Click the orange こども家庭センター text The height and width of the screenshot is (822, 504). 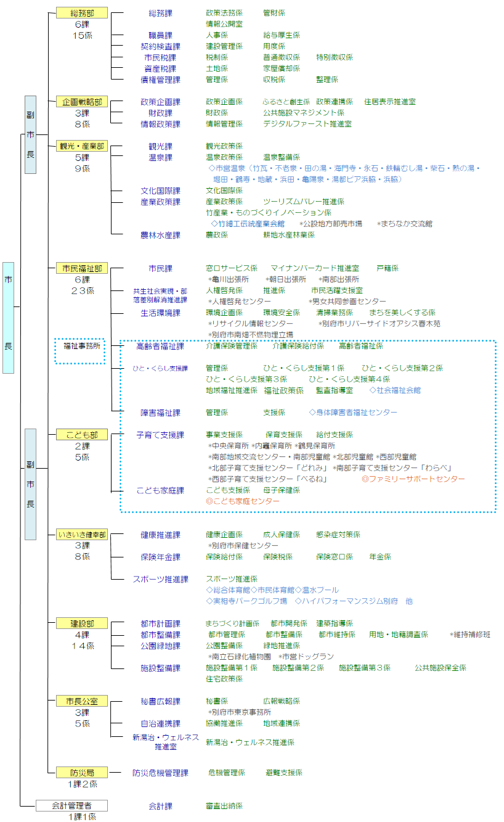243,501
